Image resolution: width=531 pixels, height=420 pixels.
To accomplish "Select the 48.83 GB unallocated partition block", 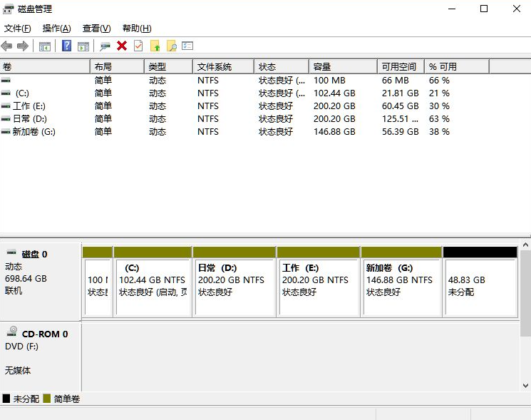I will [x=480, y=285].
